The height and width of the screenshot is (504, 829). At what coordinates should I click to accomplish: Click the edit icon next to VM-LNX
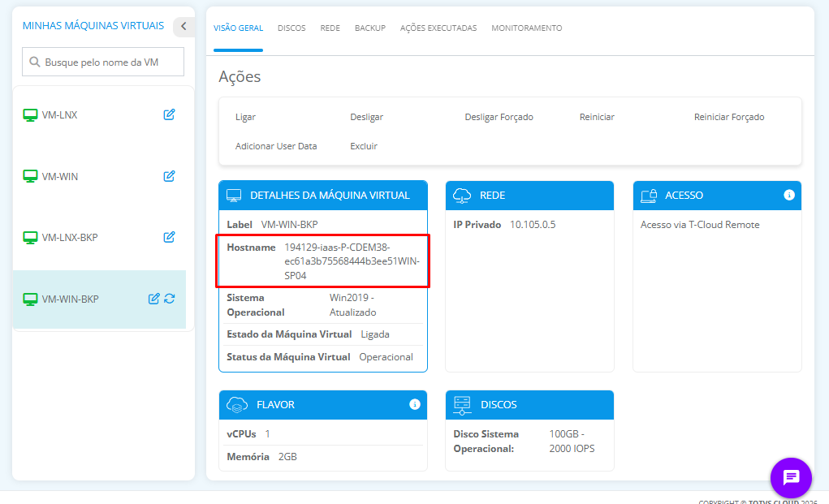(x=169, y=114)
